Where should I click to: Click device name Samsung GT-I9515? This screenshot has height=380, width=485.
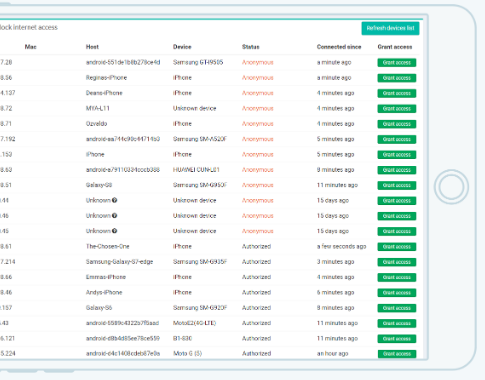[x=198, y=62]
